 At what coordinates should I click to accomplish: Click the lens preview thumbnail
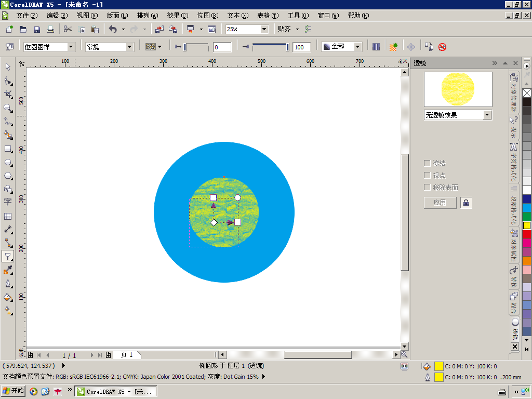point(458,89)
